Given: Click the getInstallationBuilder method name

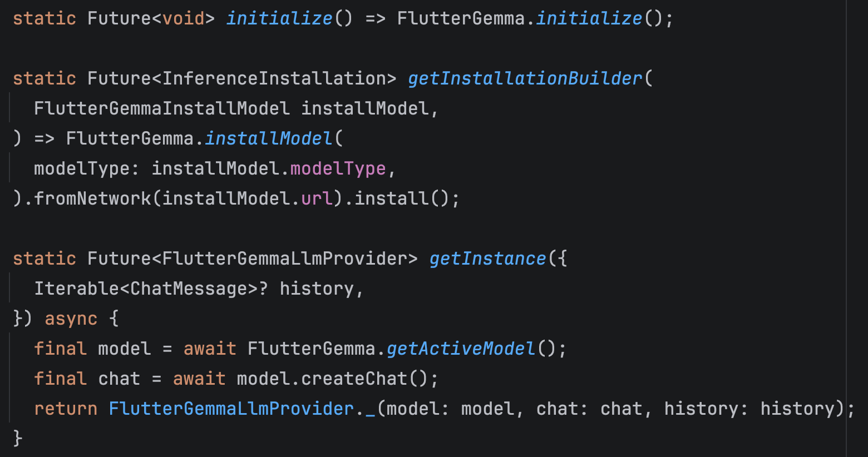Looking at the screenshot, I should click(x=525, y=78).
